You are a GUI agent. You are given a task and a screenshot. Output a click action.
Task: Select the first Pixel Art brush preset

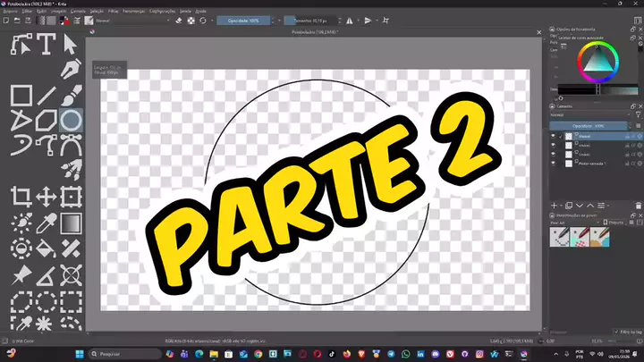point(559,237)
